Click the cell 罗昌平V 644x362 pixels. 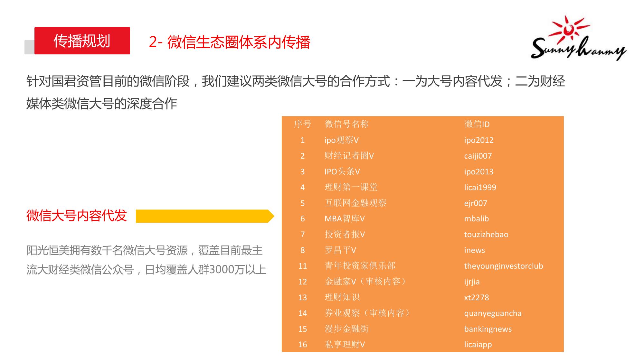(340, 250)
